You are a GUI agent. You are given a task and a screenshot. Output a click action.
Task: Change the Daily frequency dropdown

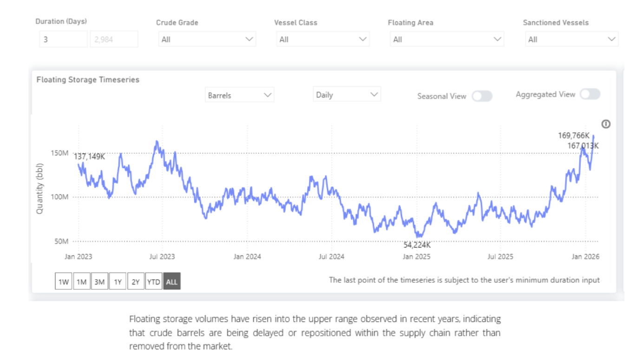tap(347, 95)
